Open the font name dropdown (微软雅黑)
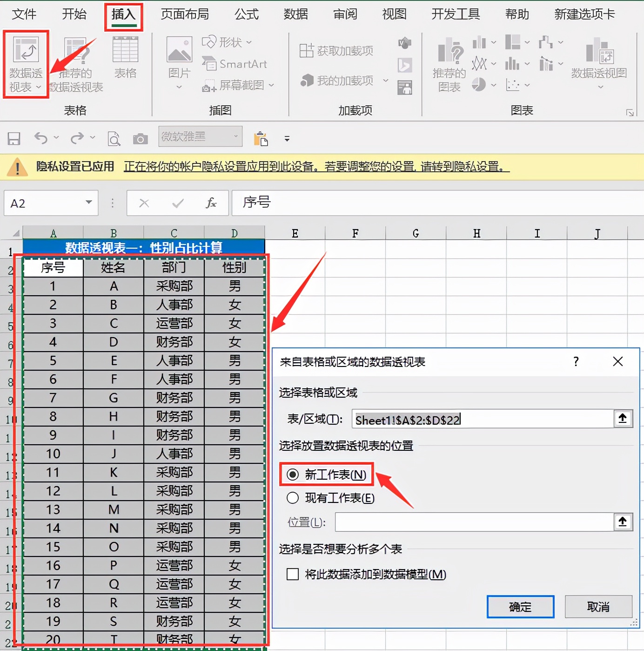The image size is (644, 651). (x=236, y=136)
